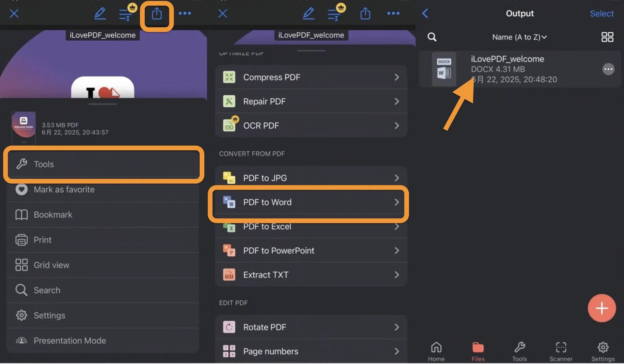
Task: Go to Files tab
Action: pos(478,352)
